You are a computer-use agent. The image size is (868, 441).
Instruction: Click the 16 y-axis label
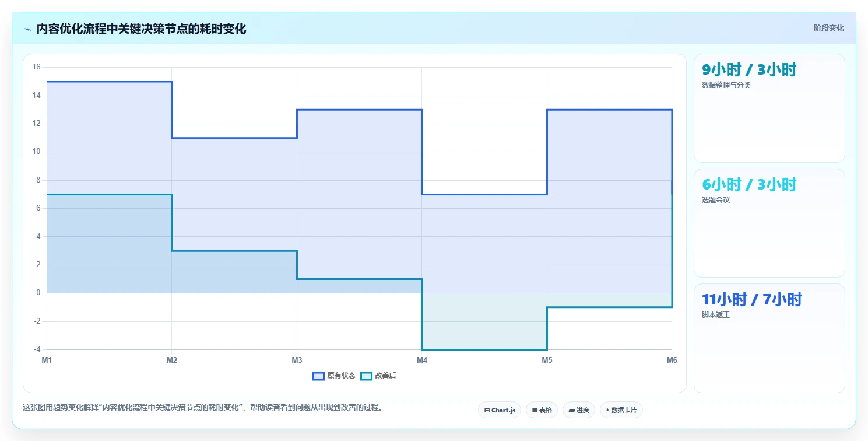[x=36, y=67]
